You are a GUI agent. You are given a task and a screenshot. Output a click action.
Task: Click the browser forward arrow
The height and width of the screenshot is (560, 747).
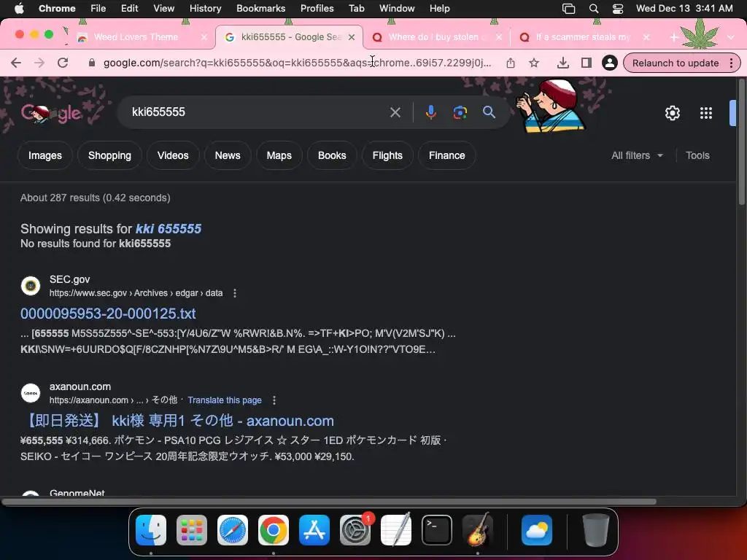coord(39,63)
